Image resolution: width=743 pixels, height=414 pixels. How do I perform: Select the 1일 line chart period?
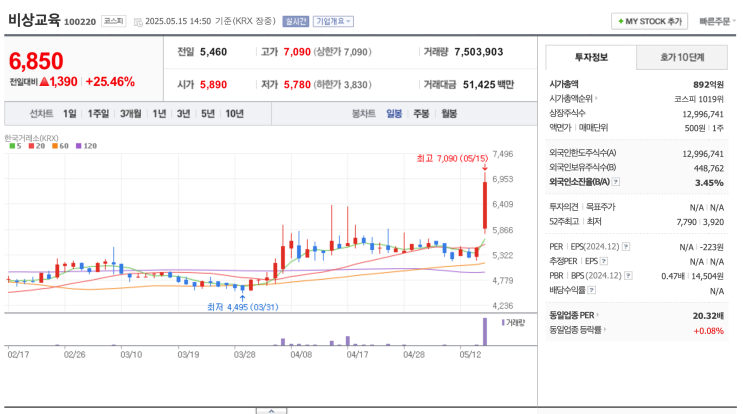[x=70, y=114]
